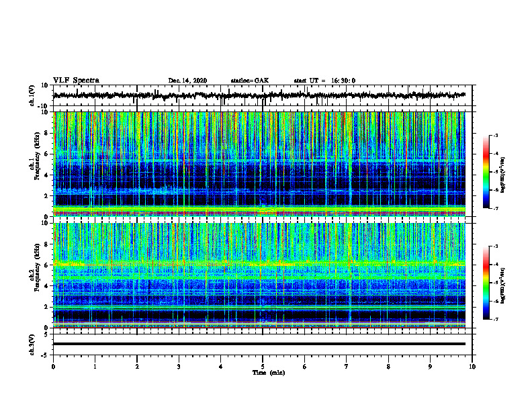This screenshot has width=532, height=411.
Task: Click the "8" kHz tick on ch.1 frequency axis
Action: pos(47,133)
